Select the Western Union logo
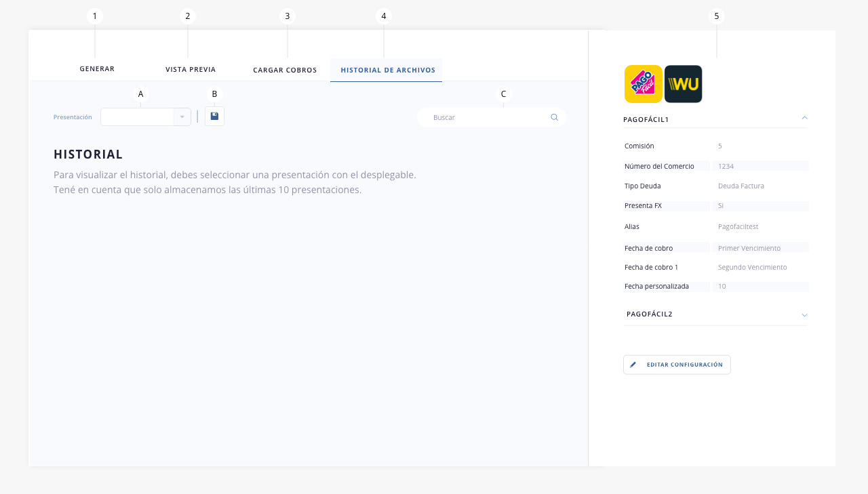Image resolution: width=868 pixels, height=494 pixels. coord(684,84)
